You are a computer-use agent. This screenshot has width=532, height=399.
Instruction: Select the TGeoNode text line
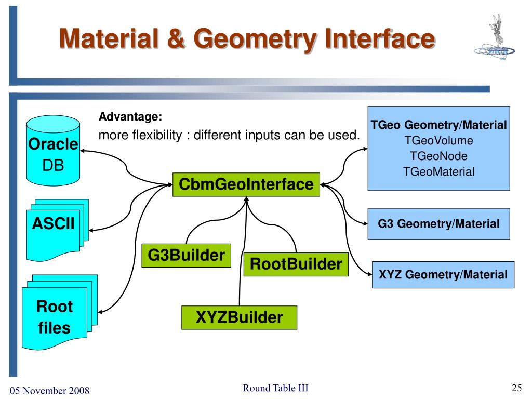click(x=438, y=156)
